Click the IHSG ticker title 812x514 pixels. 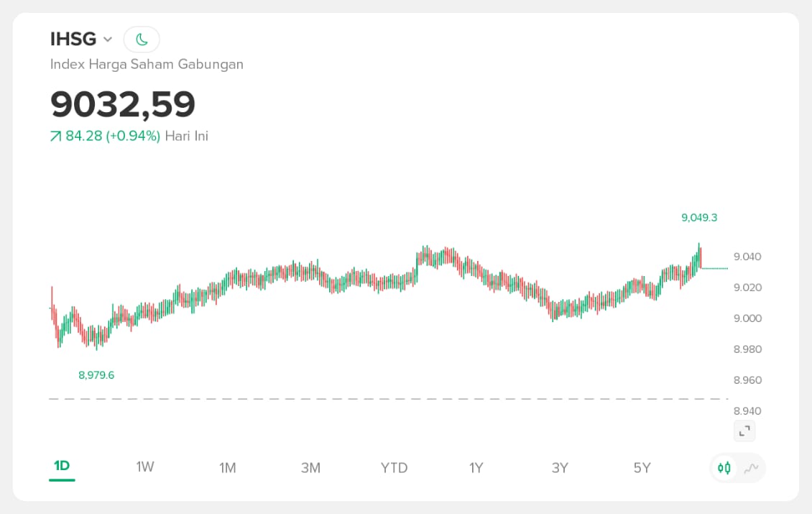(73, 39)
